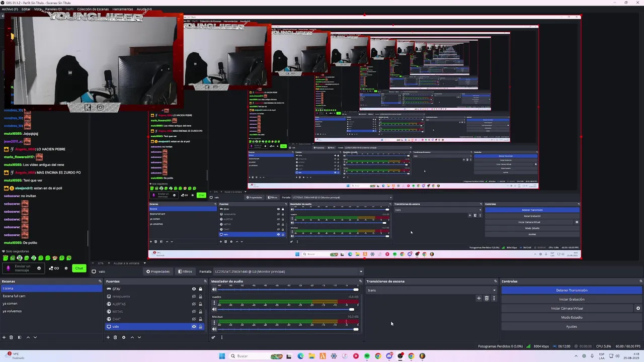Screen dimensions: 644x362
Task: Enable Modo Estudio
Action: [x=572, y=317]
